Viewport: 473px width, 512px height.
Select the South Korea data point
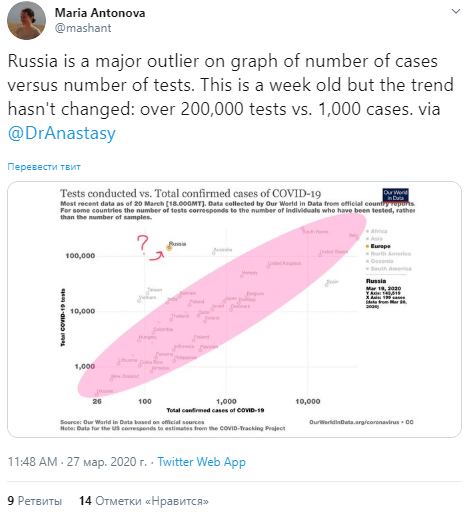coord(302,229)
